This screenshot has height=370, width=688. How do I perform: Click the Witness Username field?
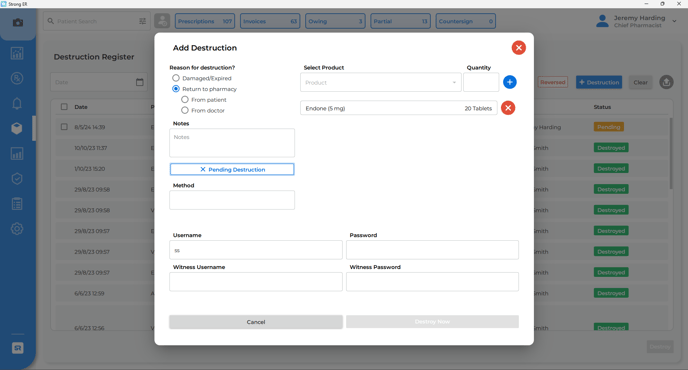[x=256, y=282]
